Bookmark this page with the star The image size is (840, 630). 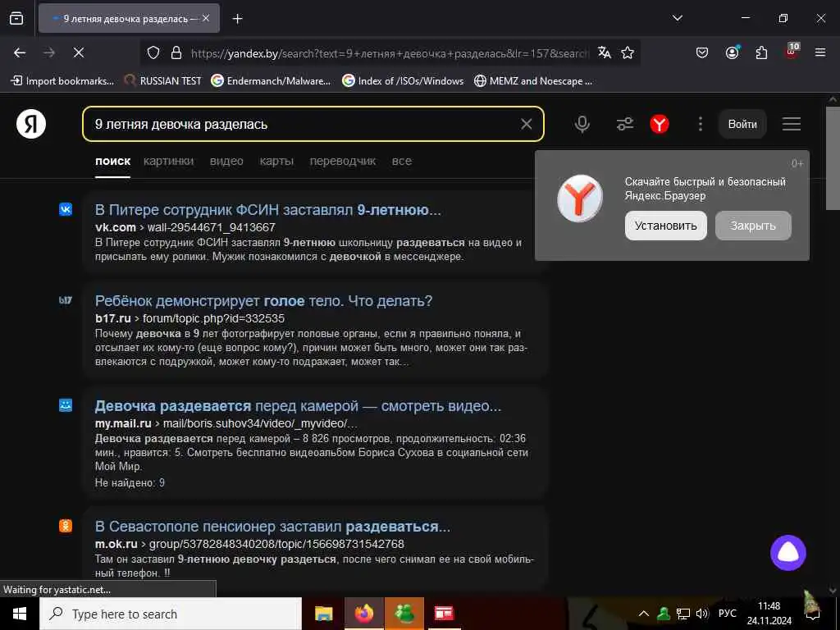click(x=628, y=52)
